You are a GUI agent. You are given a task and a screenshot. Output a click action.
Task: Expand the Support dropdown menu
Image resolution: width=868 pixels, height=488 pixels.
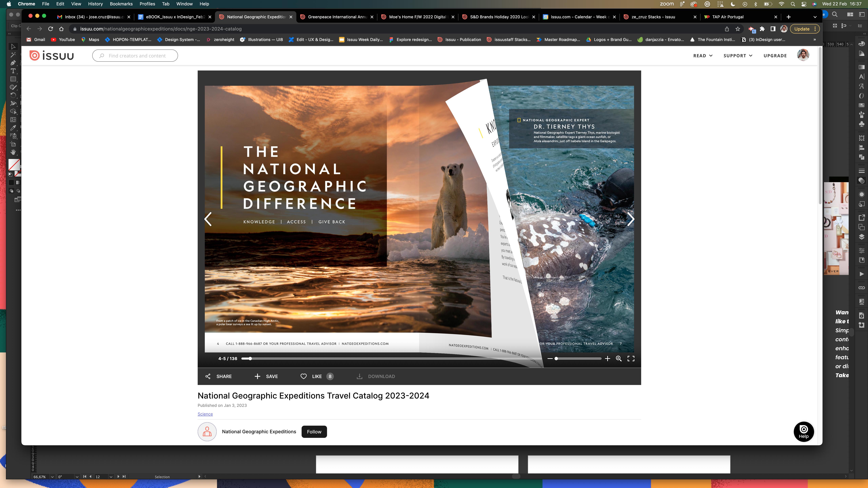click(738, 56)
